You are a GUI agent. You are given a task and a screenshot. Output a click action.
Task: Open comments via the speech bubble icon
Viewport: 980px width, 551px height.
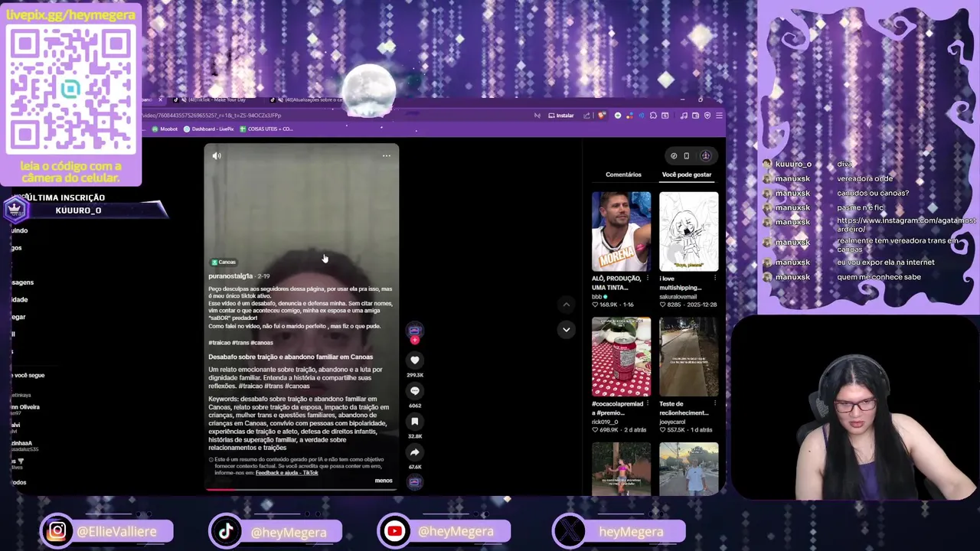414,391
